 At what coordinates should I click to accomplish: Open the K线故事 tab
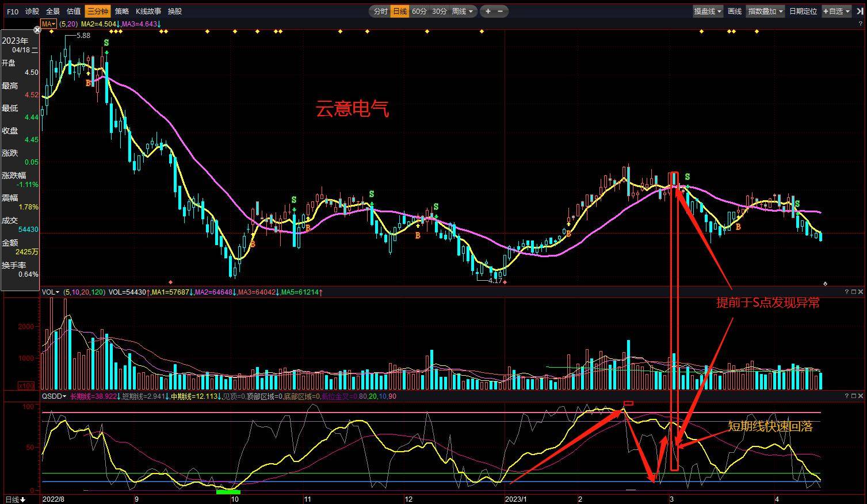coord(148,11)
